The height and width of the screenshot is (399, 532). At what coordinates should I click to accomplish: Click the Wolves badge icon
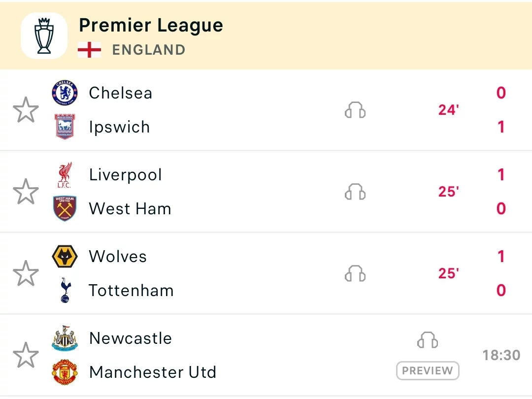tap(65, 256)
